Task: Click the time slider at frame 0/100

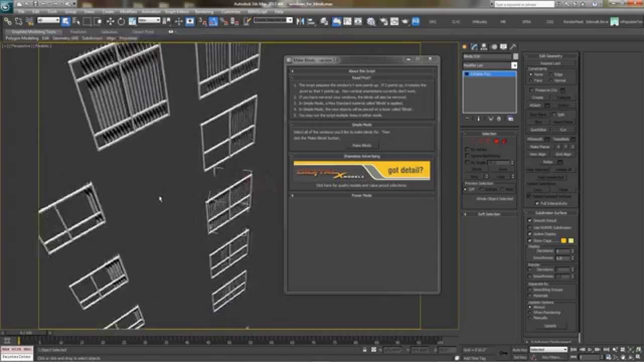Action: coord(25,333)
